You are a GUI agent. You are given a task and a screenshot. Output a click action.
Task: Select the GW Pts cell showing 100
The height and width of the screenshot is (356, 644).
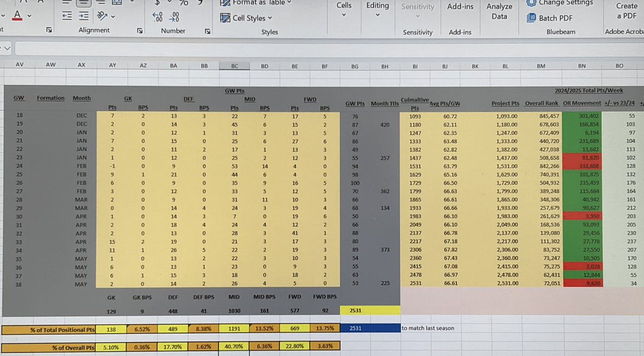(x=355, y=182)
